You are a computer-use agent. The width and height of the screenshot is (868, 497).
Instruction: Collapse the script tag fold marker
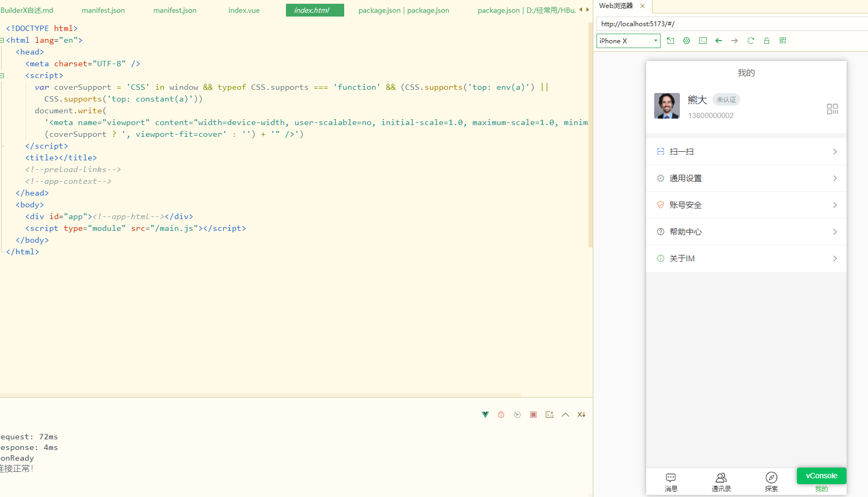[x=2, y=75]
